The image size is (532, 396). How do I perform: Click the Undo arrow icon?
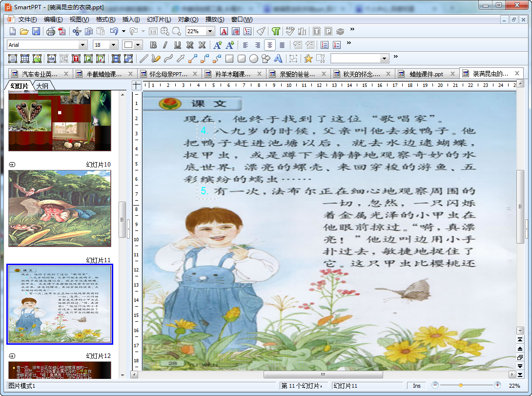click(114, 32)
